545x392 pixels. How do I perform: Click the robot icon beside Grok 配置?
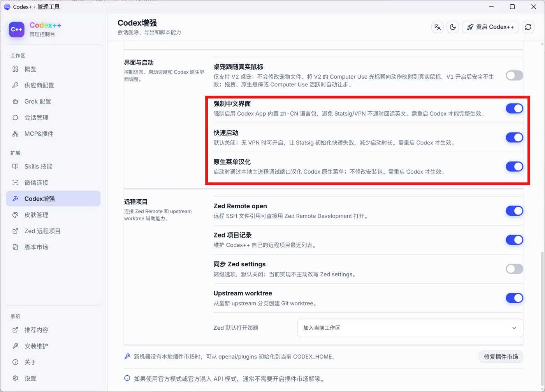coord(15,101)
